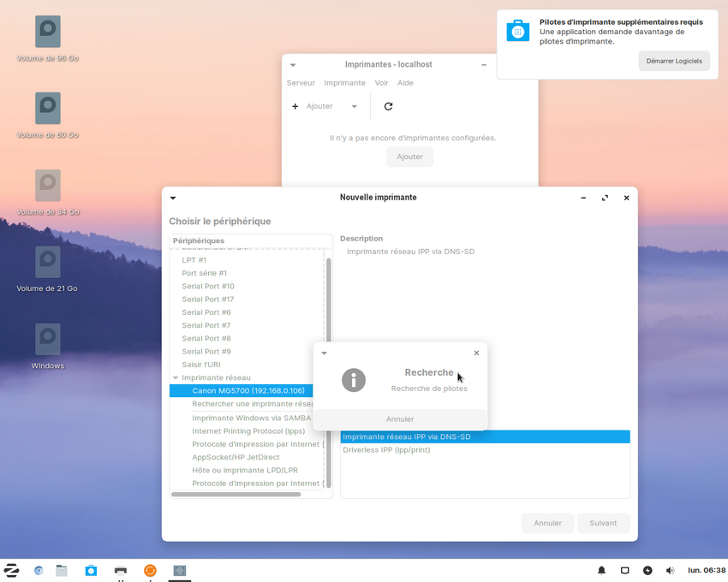The height and width of the screenshot is (582, 728).
Task: Open the file manager in taskbar
Action: (62, 570)
